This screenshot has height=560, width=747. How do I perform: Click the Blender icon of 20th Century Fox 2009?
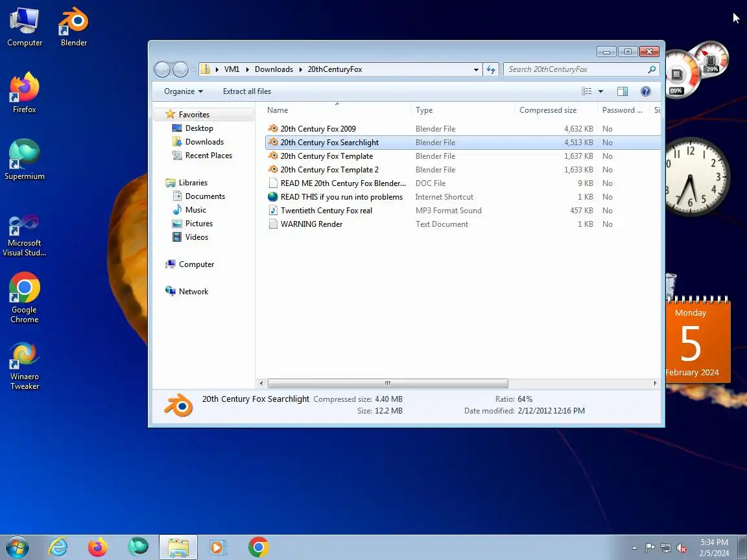click(x=273, y=128)
